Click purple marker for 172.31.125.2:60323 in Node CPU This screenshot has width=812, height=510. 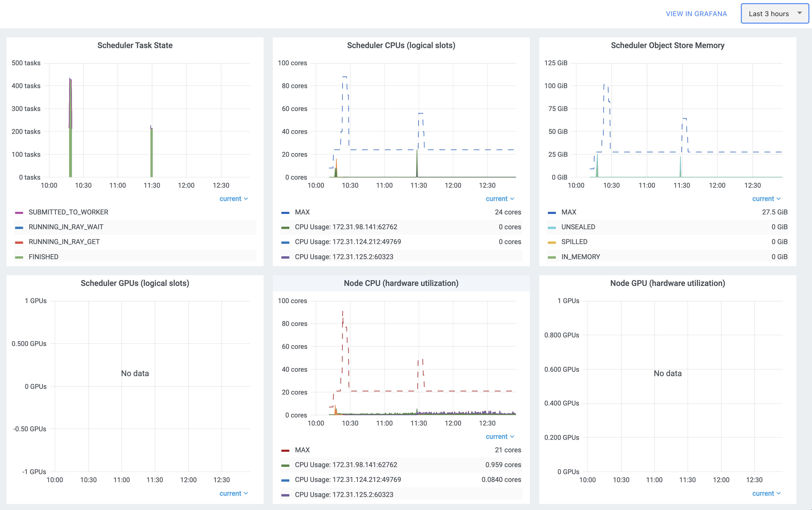point(285,495)
